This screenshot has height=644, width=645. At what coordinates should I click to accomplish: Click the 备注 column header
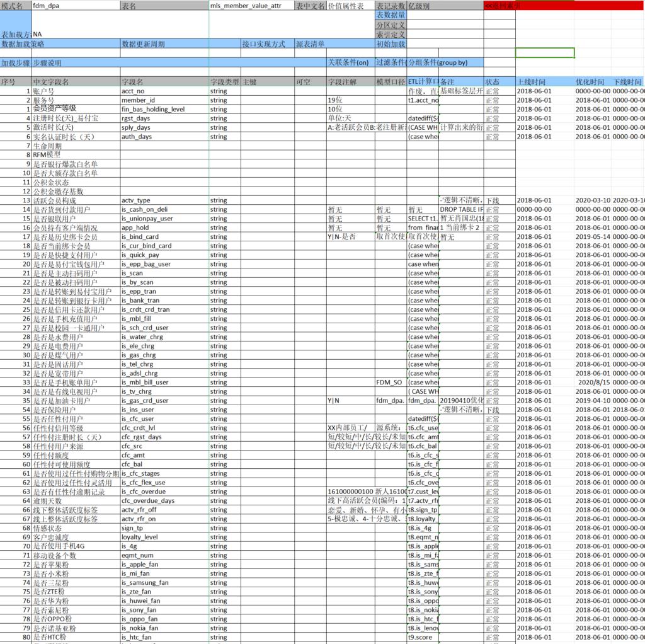point(461,82)
